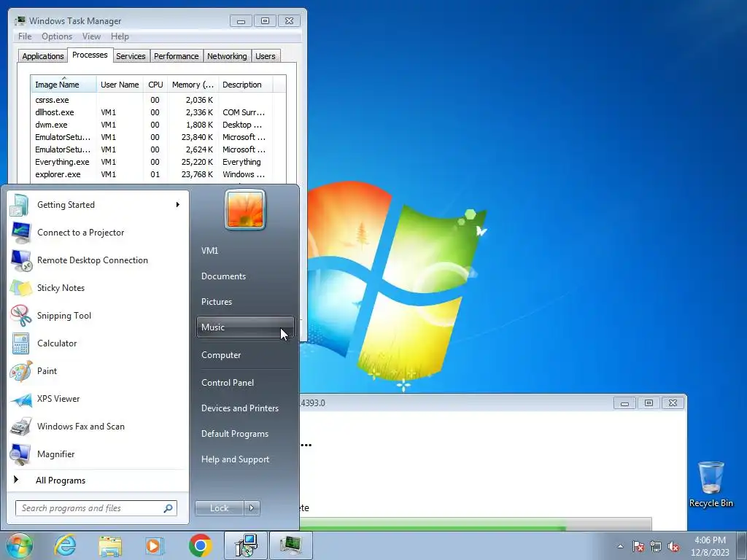The width and height of the screenshot is (747, 560).
Task: Click the Start orb button
Action: (19, 545)
